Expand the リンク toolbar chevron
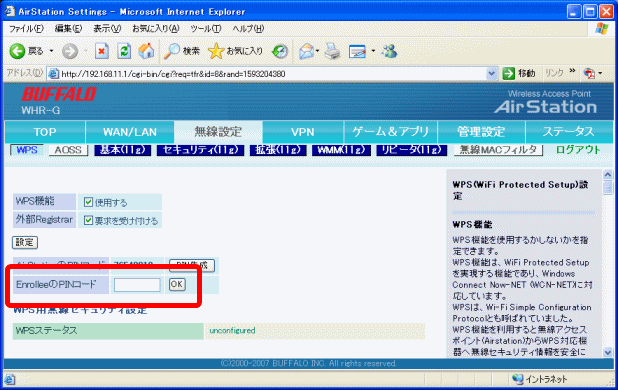This screenshot has width=618, height=390. pos(572,71)
